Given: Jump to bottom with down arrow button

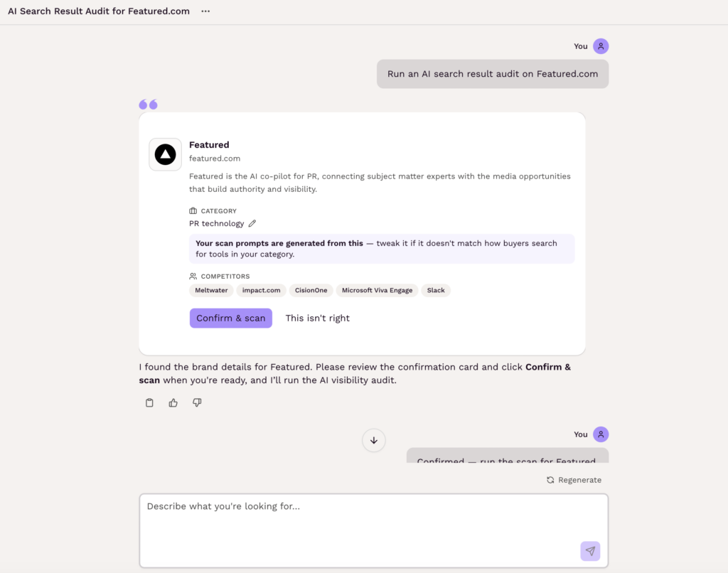Looking at the screenshot, I should click(x=374, y=440).
